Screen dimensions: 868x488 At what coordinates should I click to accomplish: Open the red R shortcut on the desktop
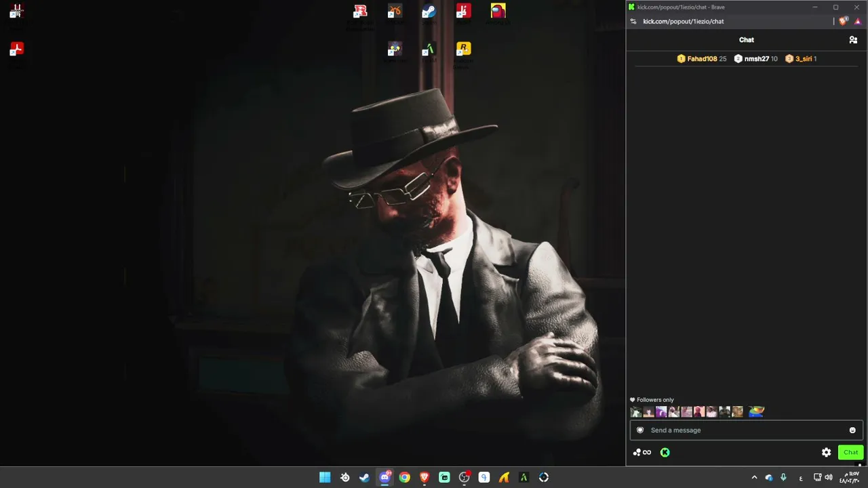pos(360,12)
